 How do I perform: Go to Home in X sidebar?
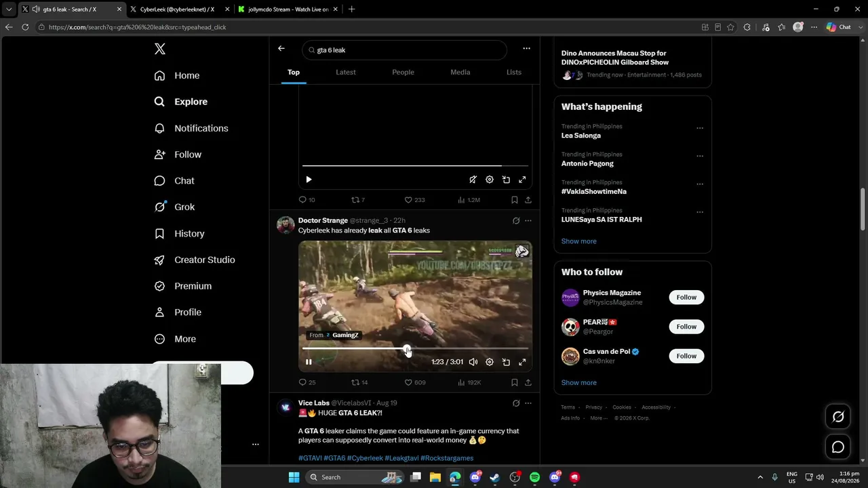click(177, 75)
